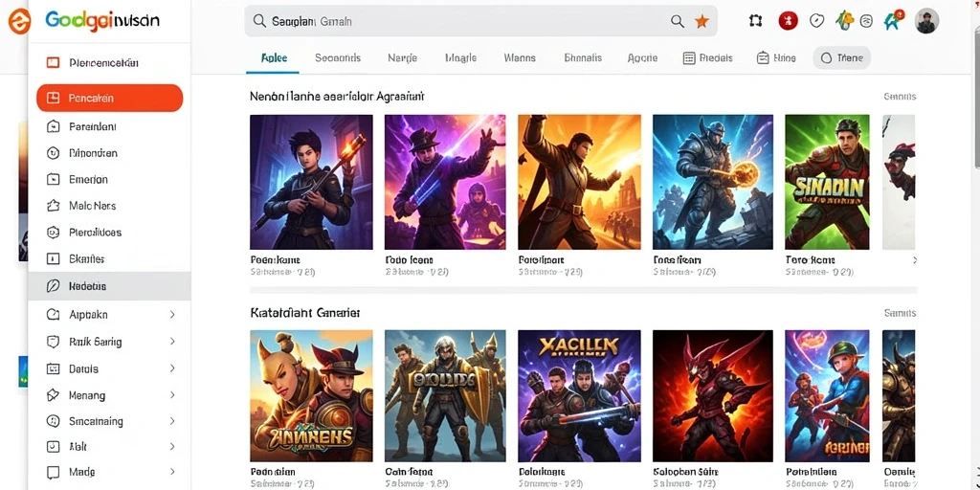
Task: Click the Godgeinusan logo text
Action: [101, 21]
